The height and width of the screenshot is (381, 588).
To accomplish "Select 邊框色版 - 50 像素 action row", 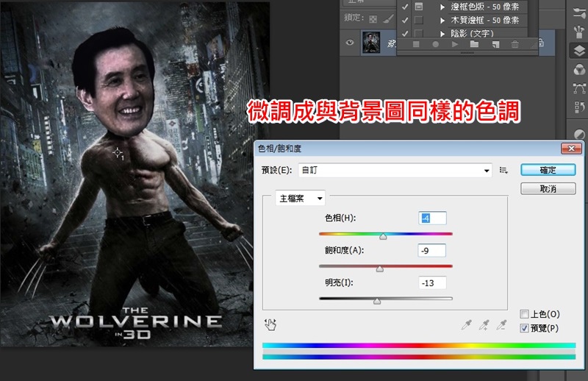I will [485, 7].
